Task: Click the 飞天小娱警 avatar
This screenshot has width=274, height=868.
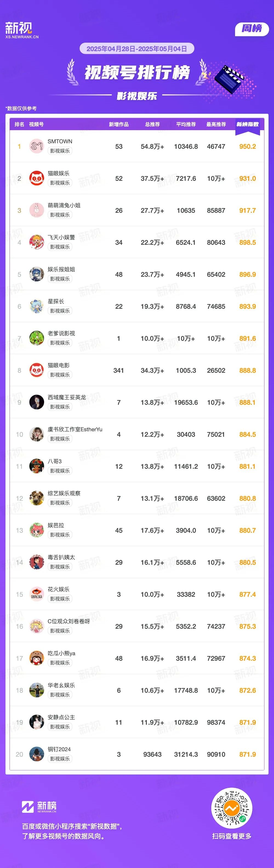Action: click(36, 242)
